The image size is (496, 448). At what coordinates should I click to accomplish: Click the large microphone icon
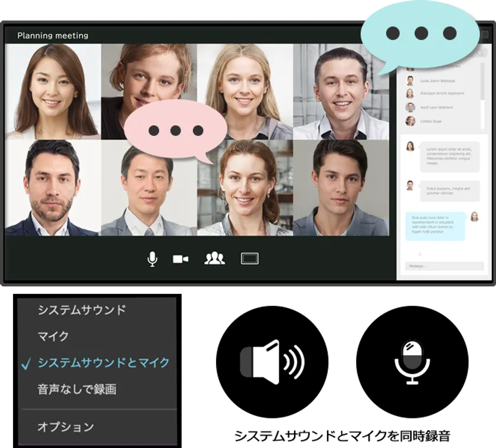click(x=413, y=362)
